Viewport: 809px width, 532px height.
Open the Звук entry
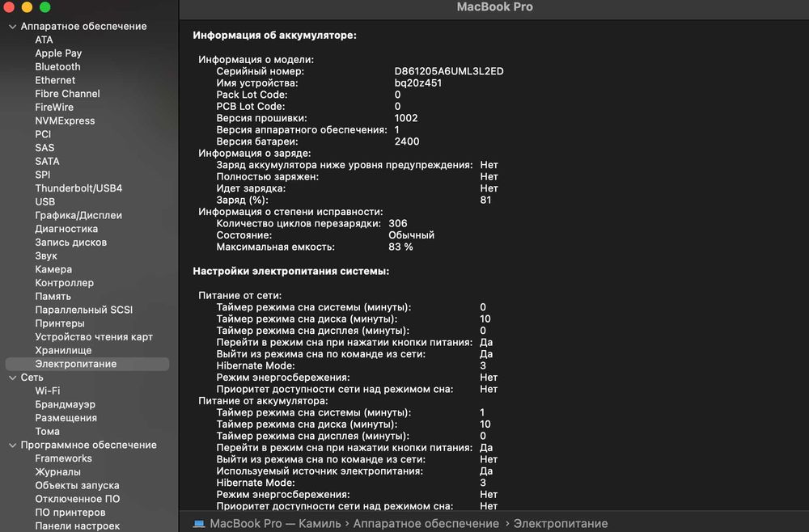(46, 255)
